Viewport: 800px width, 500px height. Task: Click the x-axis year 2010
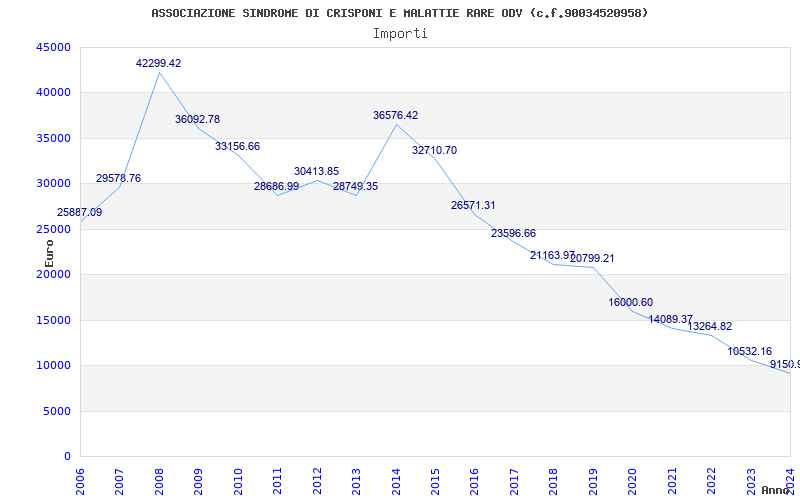click(x=238, y=481)
